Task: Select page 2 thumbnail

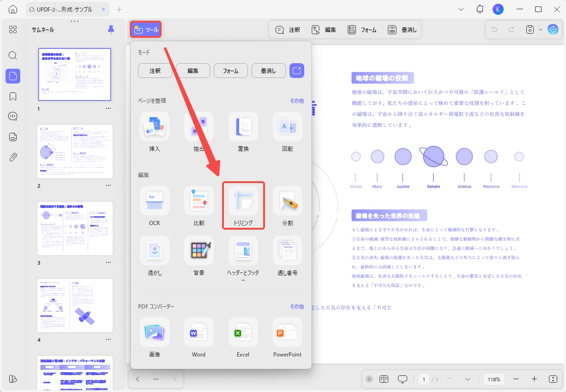Action: coord(75,152)
